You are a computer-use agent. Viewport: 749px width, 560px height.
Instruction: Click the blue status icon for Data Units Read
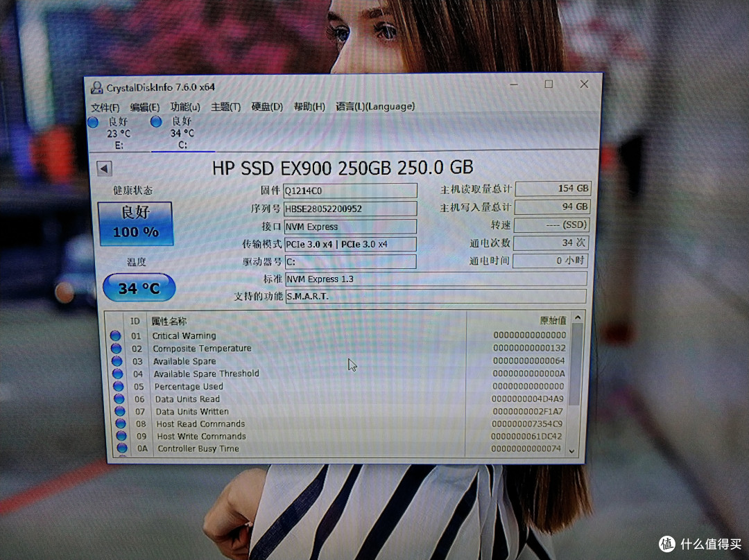click(x=119, y=399)
